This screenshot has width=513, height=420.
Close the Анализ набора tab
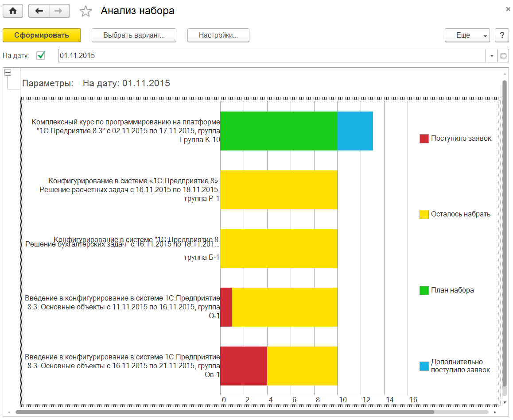point(508,9)
